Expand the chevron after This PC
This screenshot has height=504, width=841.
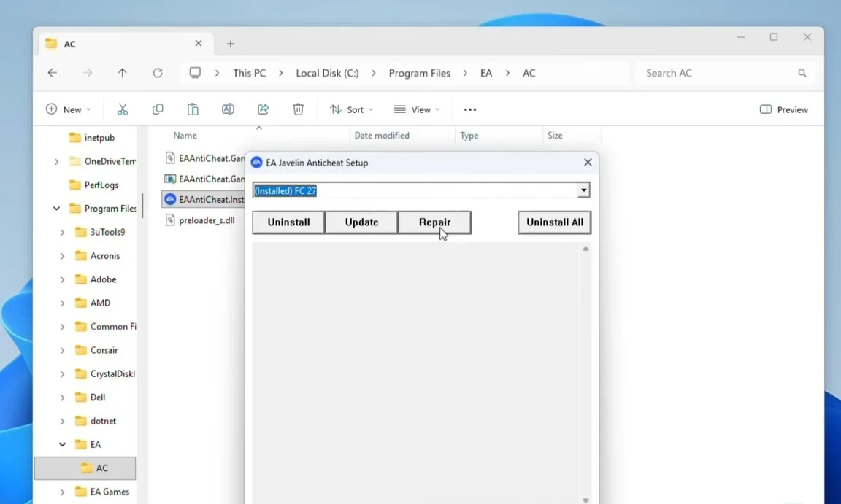coord(280,74)
